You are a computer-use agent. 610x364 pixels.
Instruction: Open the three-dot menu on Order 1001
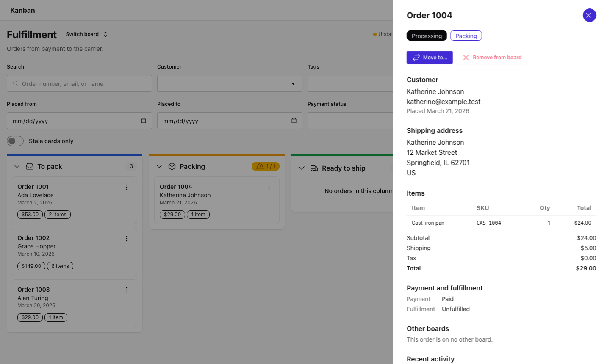tap(127, 187)
